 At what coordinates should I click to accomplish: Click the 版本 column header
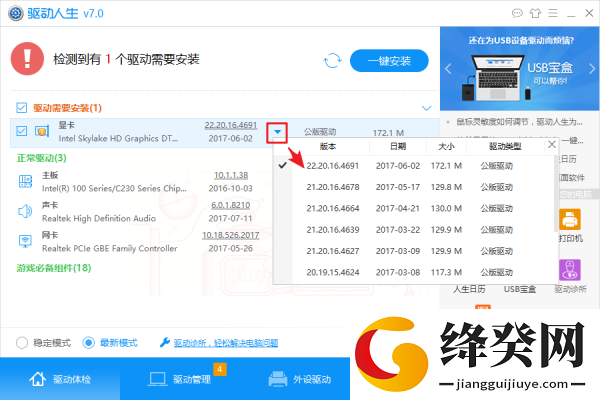pyautogui.click(x=327, y=146)
